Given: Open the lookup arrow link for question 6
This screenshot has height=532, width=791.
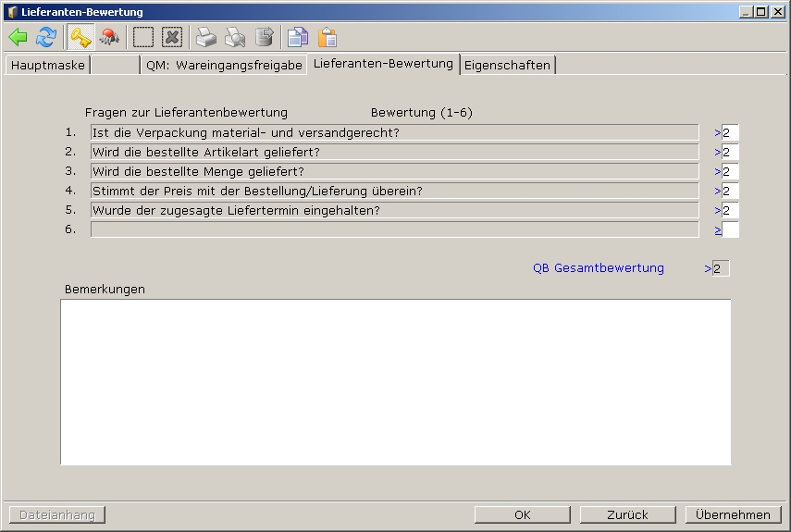Looking at the screenshot, I should (718, 229).
